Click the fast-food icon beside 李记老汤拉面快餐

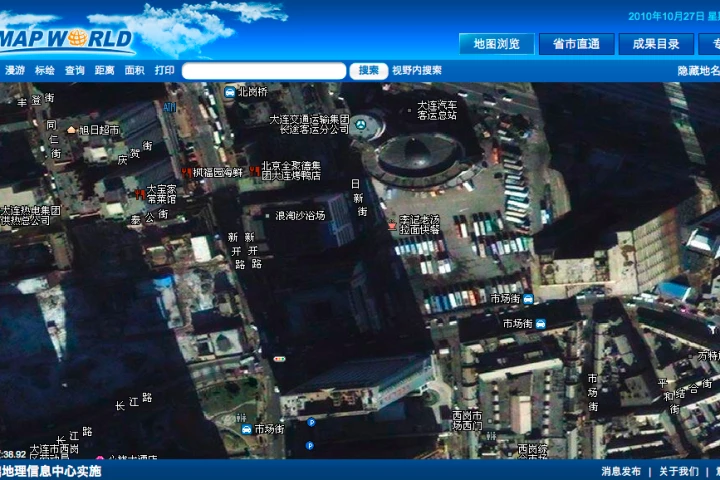coord(391,225)
